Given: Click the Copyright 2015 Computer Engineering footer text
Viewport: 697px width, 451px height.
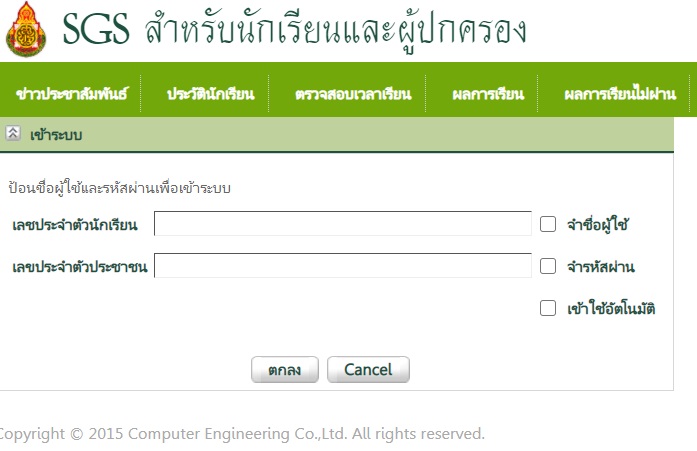Looking at the screenshot, I should pos(242,433).
